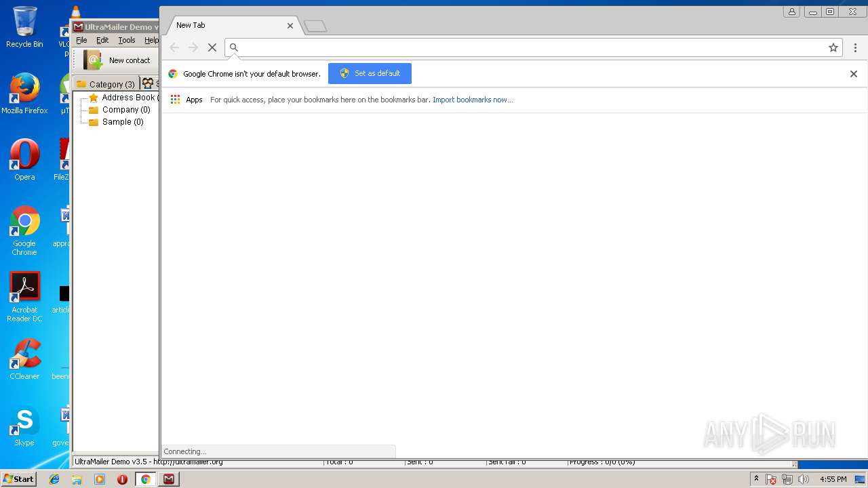Click the search magnifier in the address bar
The height and width of the screenshot is (488, 868).
coord(234,47)
